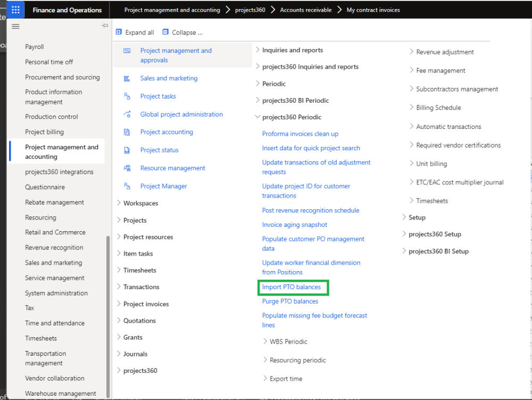
Task: Click the Global project administration icon
Action: pyautogui.click(x=127, y=114)
